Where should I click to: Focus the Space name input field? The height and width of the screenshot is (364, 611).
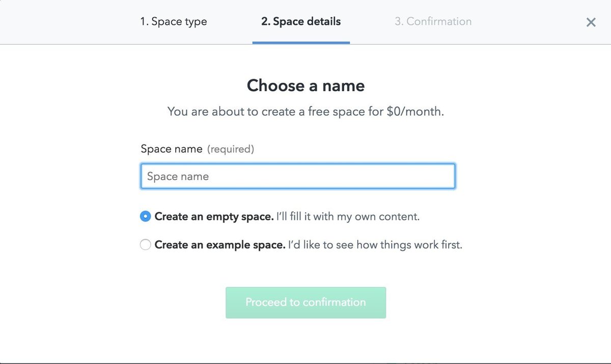tap(297, 176)
